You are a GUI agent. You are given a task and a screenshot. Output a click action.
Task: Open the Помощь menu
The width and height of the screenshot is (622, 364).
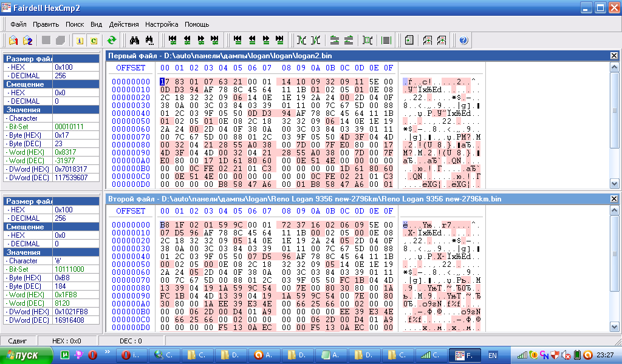(x=197, y=24)
